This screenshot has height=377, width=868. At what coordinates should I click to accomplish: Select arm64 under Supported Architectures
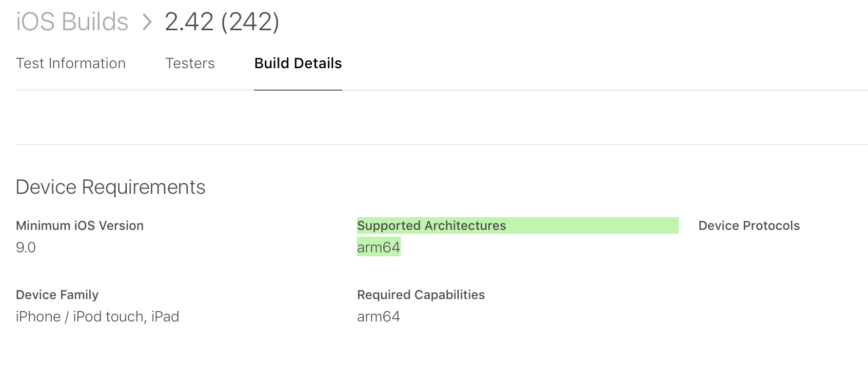pyautogui.click(x=378, y=247)
